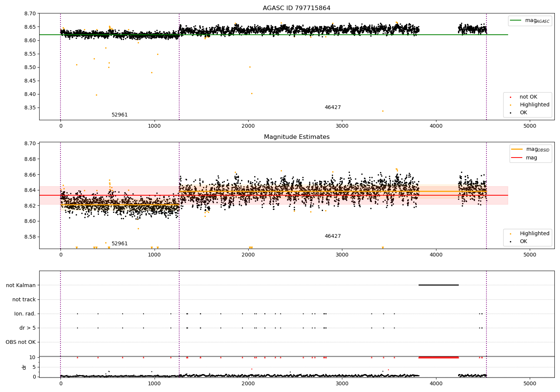The width and height of the screenshot is (560, 392).
Task: Click the 3000 x-tick under the Magnitude Estimates plot
Action: [342, 255]
